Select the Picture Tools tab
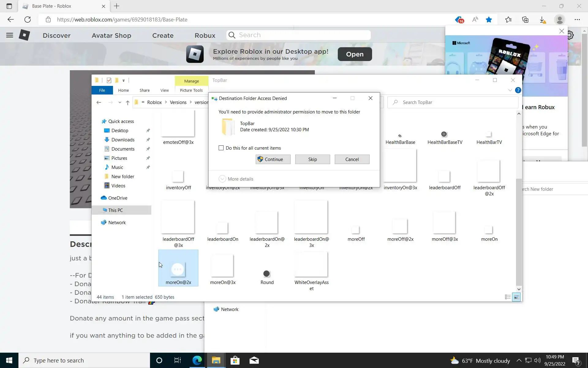The height and width of the screenshot is (368, 588). pos(191,90)
